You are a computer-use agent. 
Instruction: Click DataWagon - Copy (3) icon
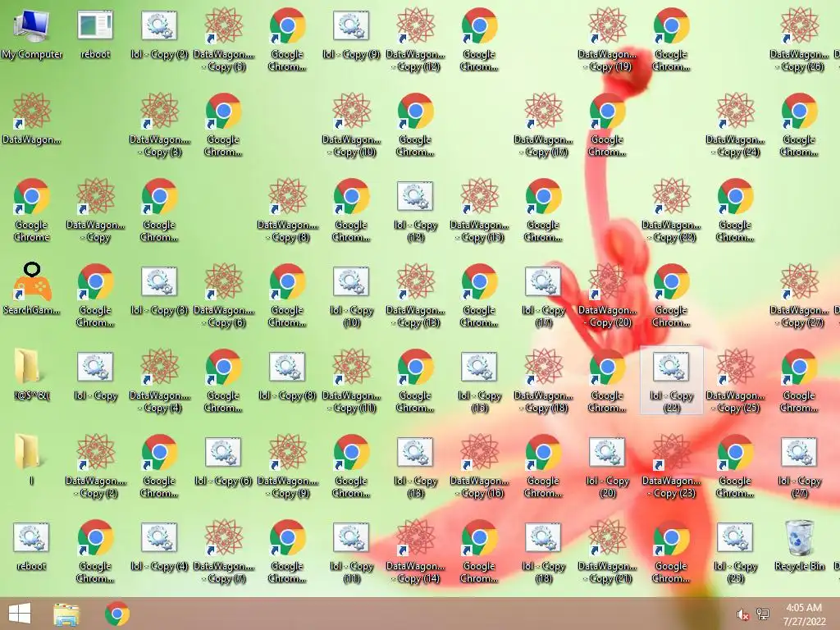click(159, 126)
